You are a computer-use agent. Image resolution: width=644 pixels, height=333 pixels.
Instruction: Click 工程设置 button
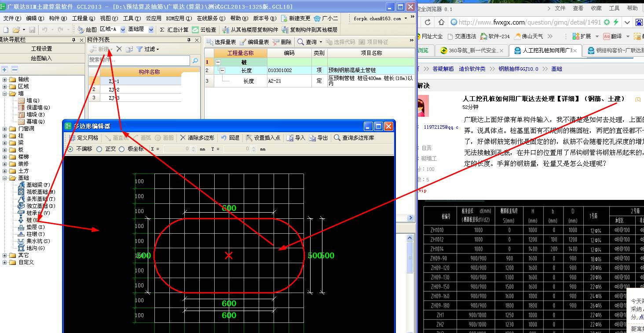point(42,49)
